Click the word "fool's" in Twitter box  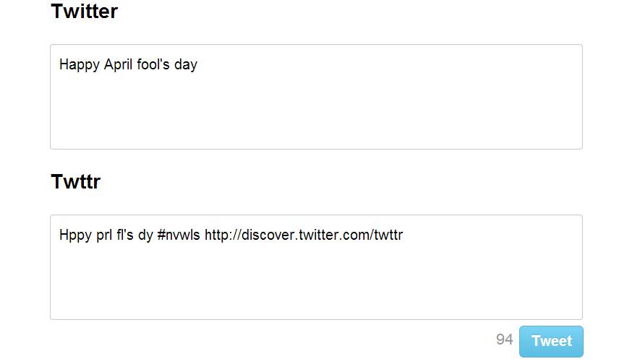[153, 65]
